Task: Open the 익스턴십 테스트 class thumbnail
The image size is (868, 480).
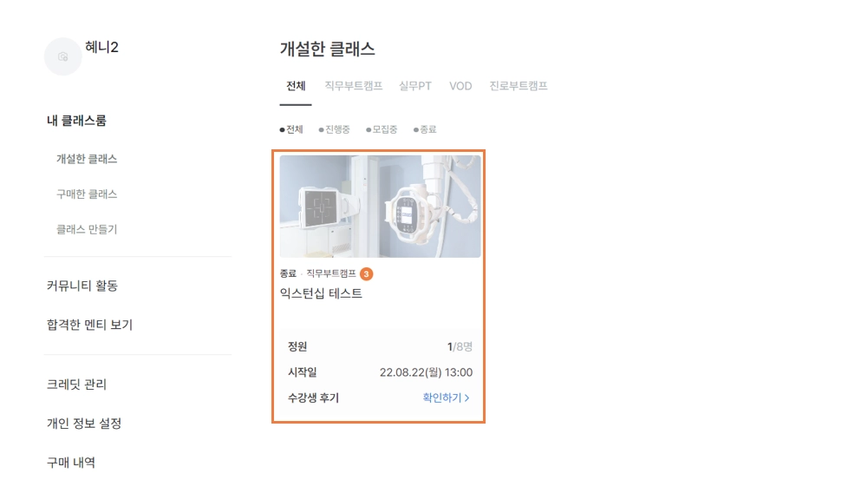Action: [x=381, y=207]
